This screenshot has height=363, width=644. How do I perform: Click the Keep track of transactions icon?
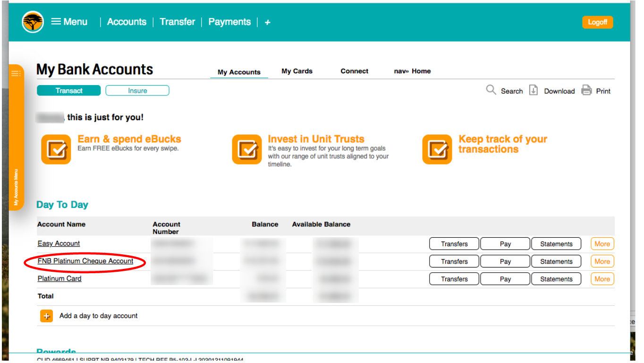coord(437,149)
